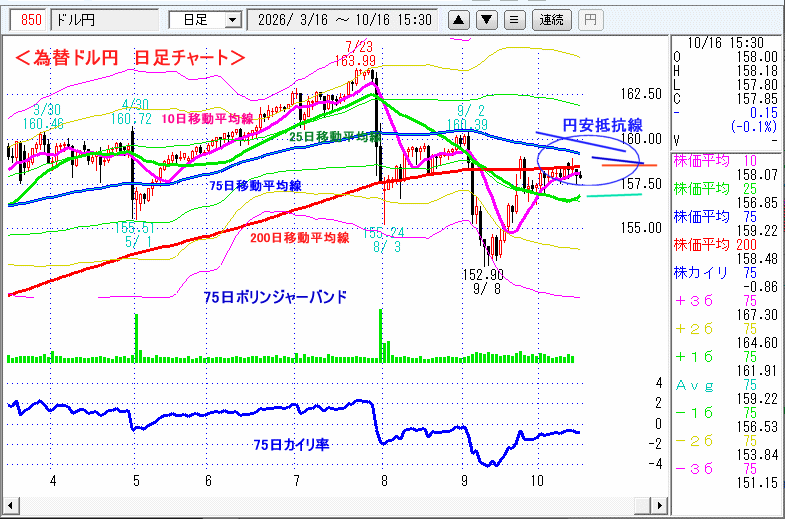Click the -3σ 75 band legend entry
Screen dimensions: 785x519
715,469
